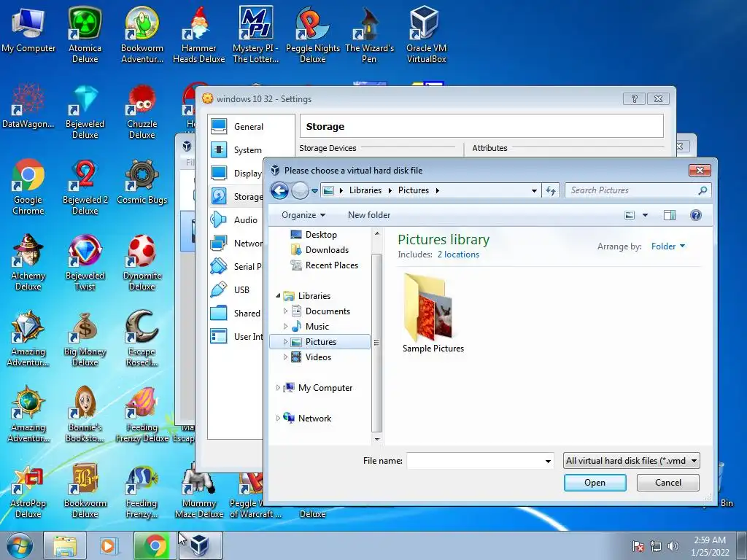The width and height of the screenshot is (747, 560).
Task: Click the taskbar clock showing 2:59 AM
Action: (710, 545)
